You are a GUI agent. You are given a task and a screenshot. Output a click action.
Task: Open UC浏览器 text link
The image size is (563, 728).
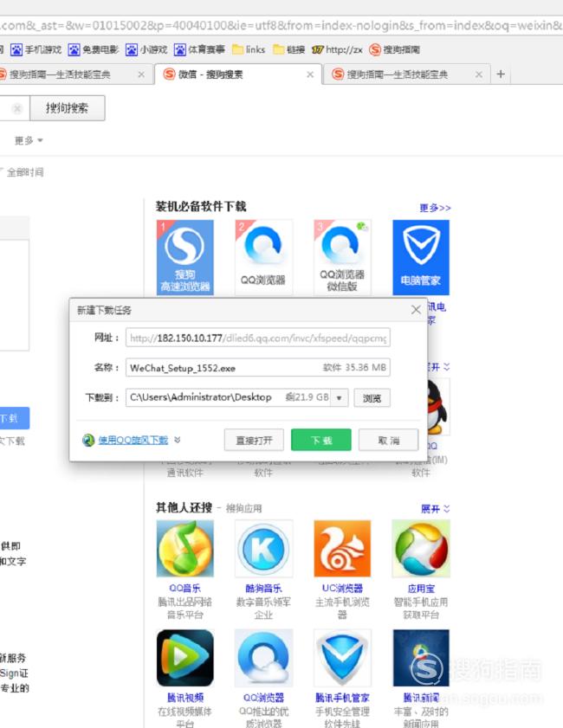click(342, 589)
